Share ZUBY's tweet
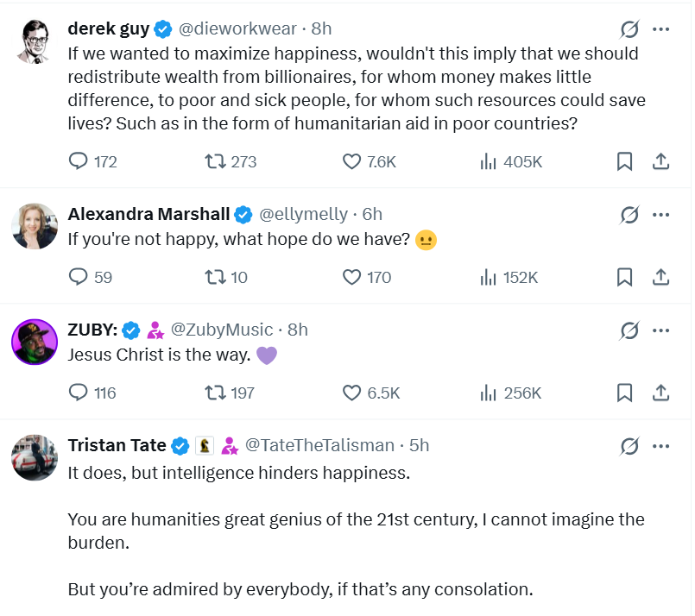The width and height of the screenshot is (695, 616). tap(660, 393)
